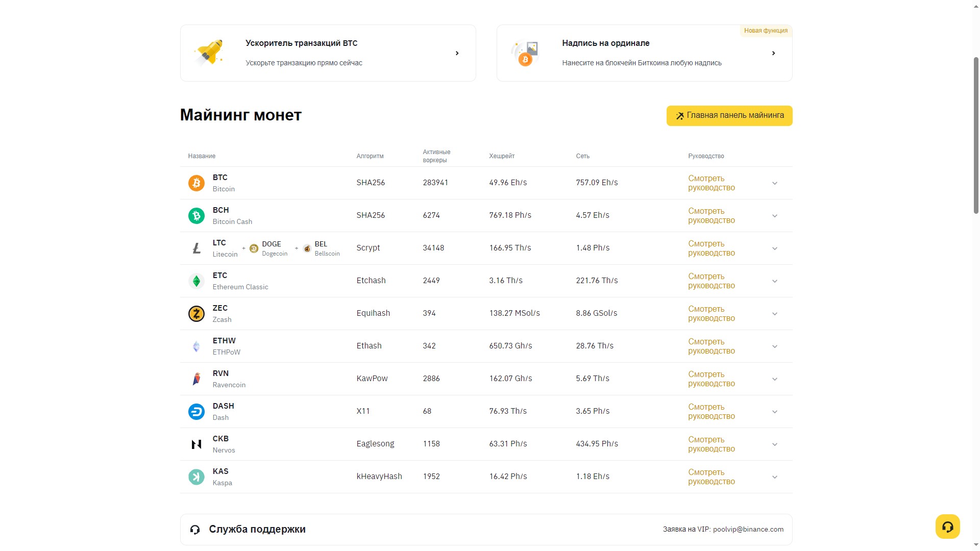Expand the ETHW row chevron

pyautogui.click(x=775, y=346)
